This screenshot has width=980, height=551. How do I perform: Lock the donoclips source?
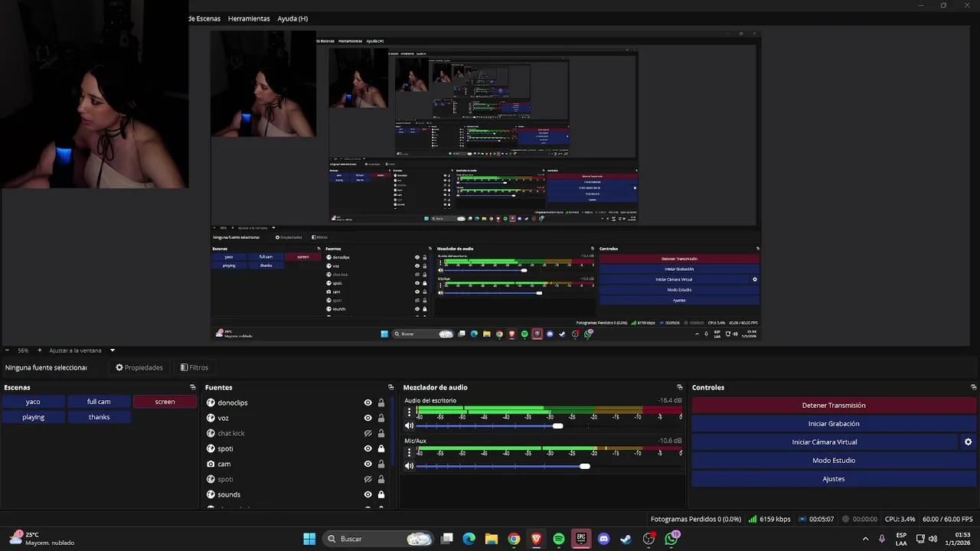click(x=381, y=403)
